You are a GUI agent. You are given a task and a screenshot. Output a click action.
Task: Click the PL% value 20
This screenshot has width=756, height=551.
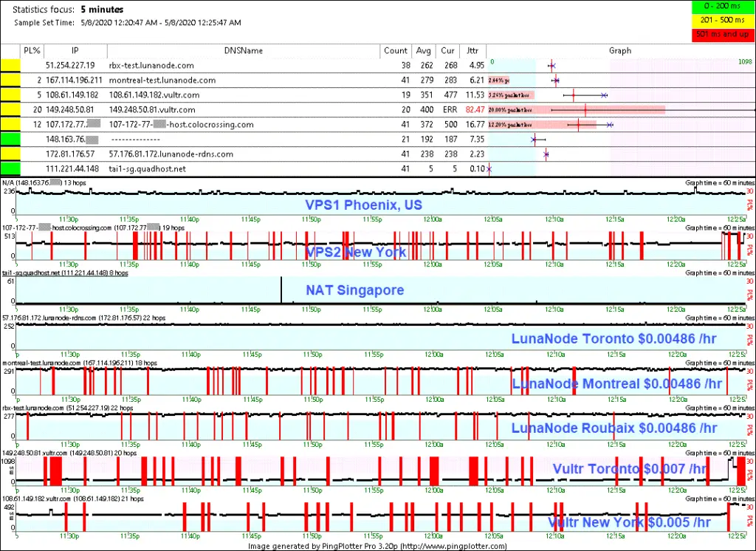[38, 110]
